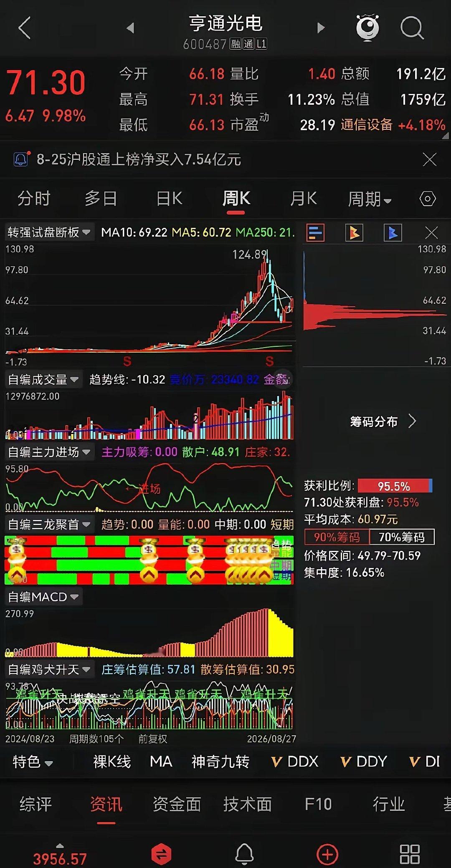This screenshot has height=868, width=451.
Task: Open 资讯 bottom tab
Action: [106, 804]
